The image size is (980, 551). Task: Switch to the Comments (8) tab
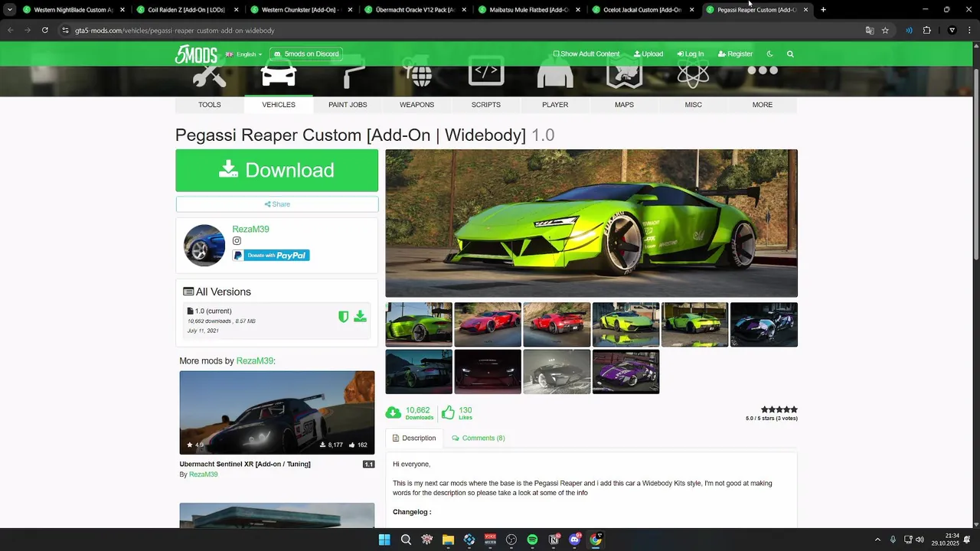[x=479, y=438]
